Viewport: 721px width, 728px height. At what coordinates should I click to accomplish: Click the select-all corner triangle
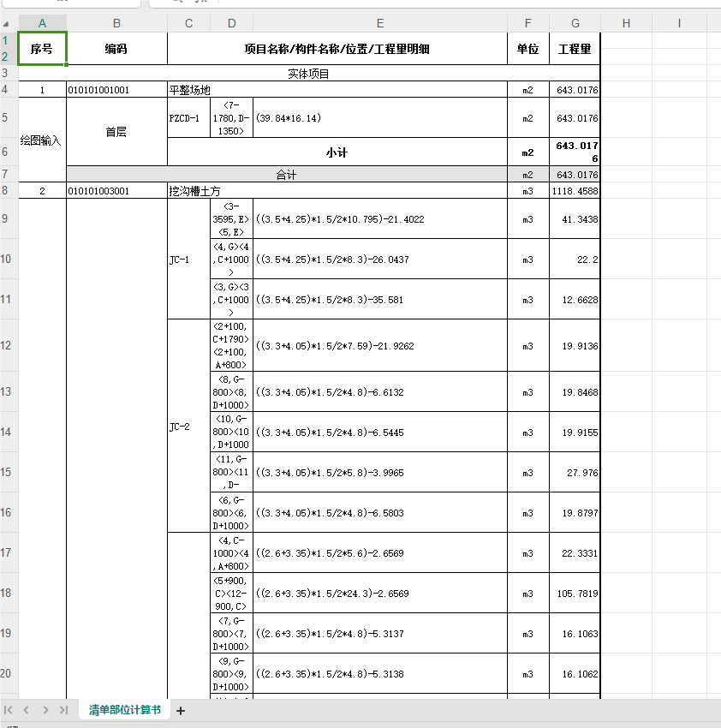(x=6, y=24)
